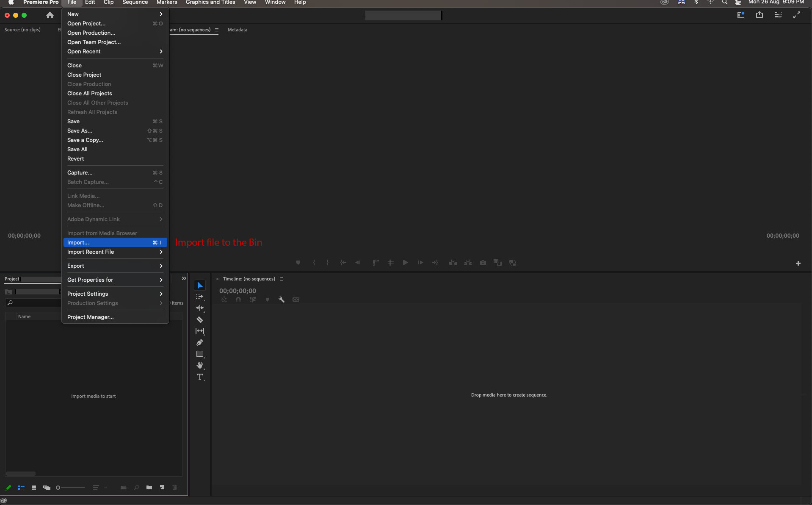The height and width of the screenshot is (505, 812).
Task: Select the Hand tool
Action: tap(200, 365)
